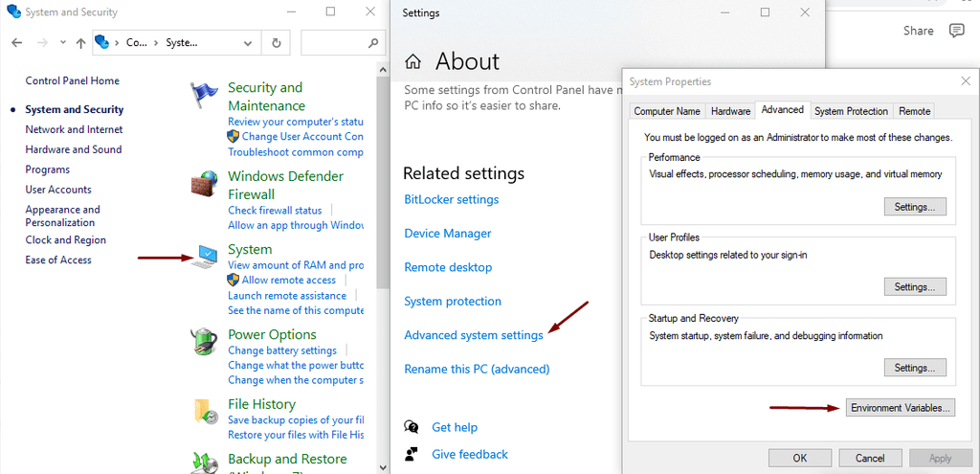Click the Environment Variables button

[x=900, y=408]
